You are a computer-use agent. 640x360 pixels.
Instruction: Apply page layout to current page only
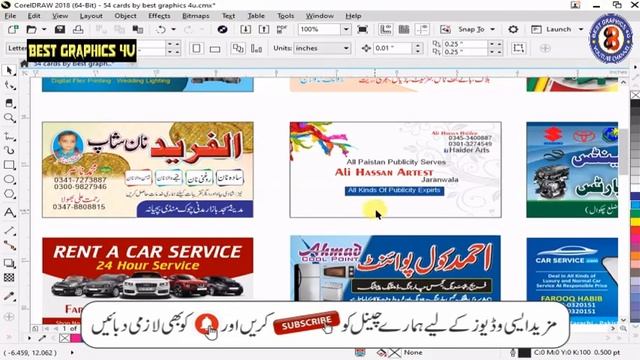click(x=256, y=49)
